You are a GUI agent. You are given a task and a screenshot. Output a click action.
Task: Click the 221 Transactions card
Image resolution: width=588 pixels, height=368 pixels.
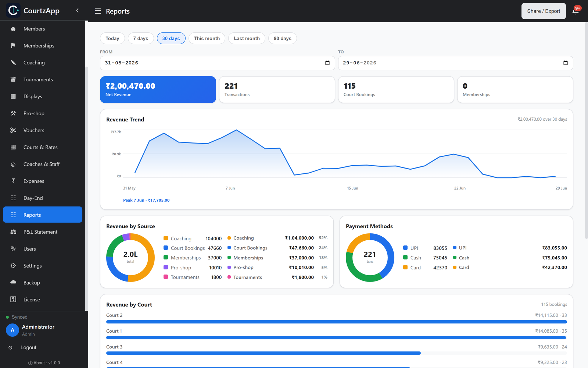[277, 89]
